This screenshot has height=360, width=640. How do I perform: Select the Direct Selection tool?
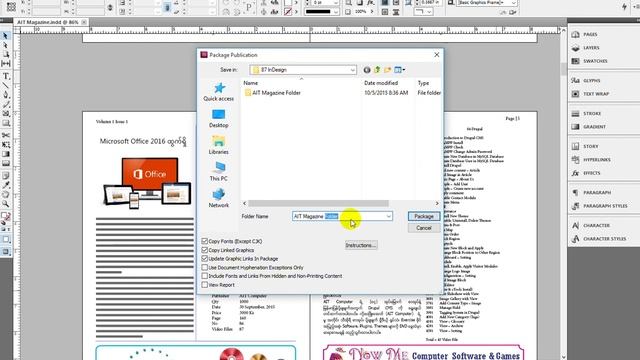click(6, 45)
